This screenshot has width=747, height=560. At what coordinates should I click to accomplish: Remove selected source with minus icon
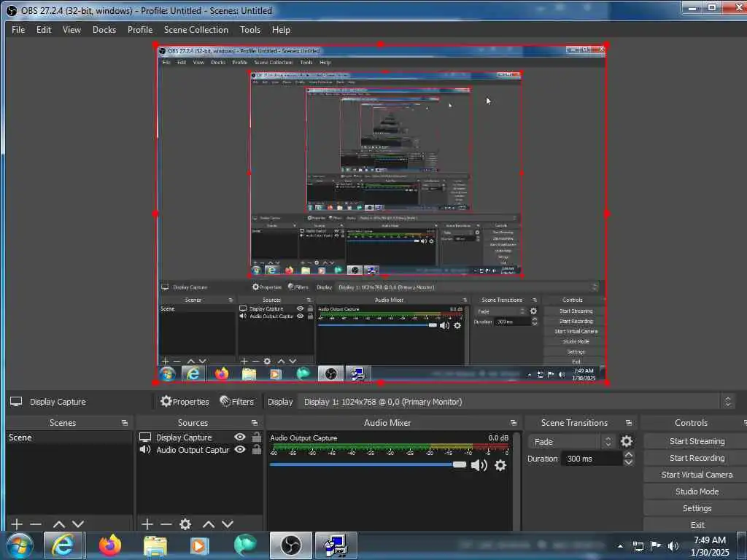tap(166, 524)
